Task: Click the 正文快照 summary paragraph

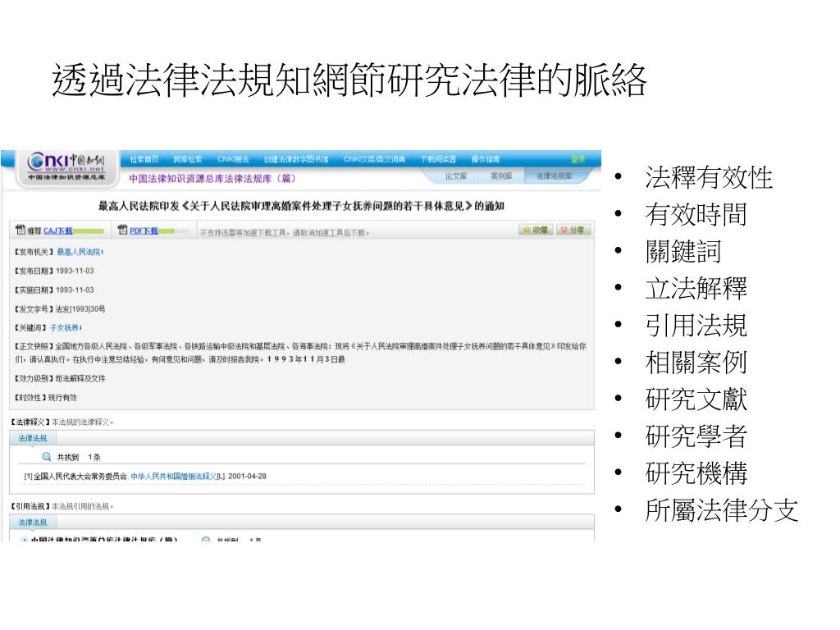Action: pos(300,353)
